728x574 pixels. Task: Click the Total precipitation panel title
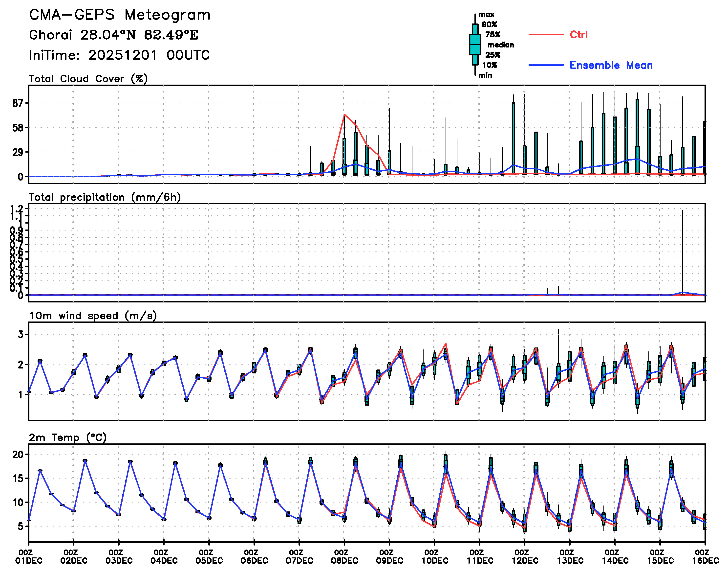pyautogui.click(x=105, y=197)
